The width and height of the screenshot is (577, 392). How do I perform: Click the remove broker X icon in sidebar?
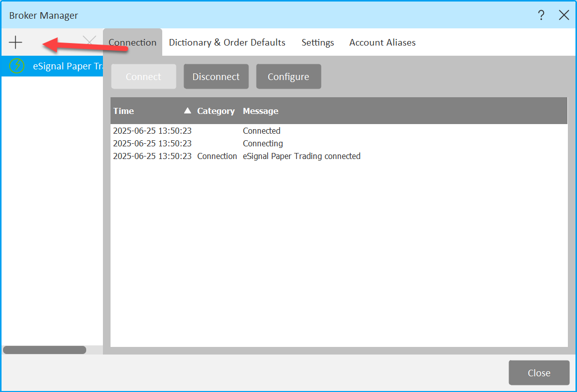90,42
